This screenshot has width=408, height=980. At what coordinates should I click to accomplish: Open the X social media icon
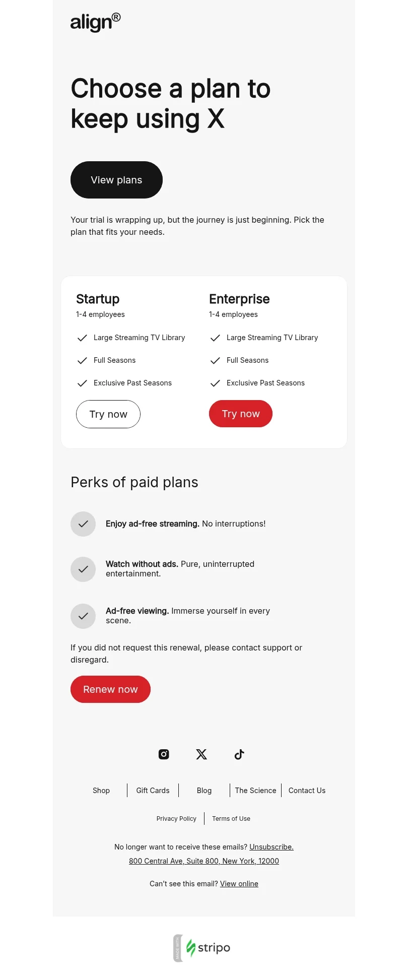(201, 754)
